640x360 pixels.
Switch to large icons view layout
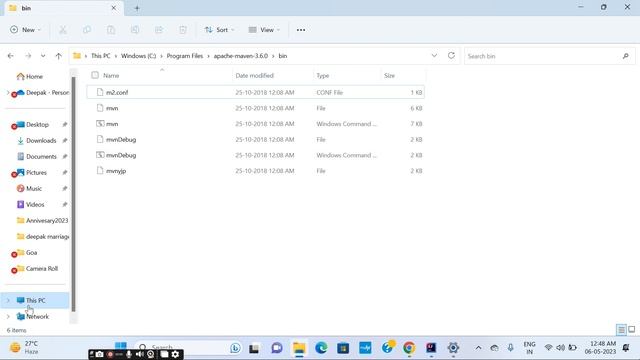[632, 329]
